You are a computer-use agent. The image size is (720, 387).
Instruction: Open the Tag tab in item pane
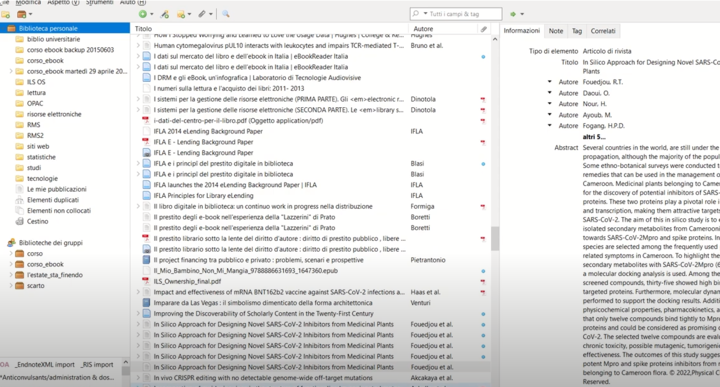(x=577, y=31)
